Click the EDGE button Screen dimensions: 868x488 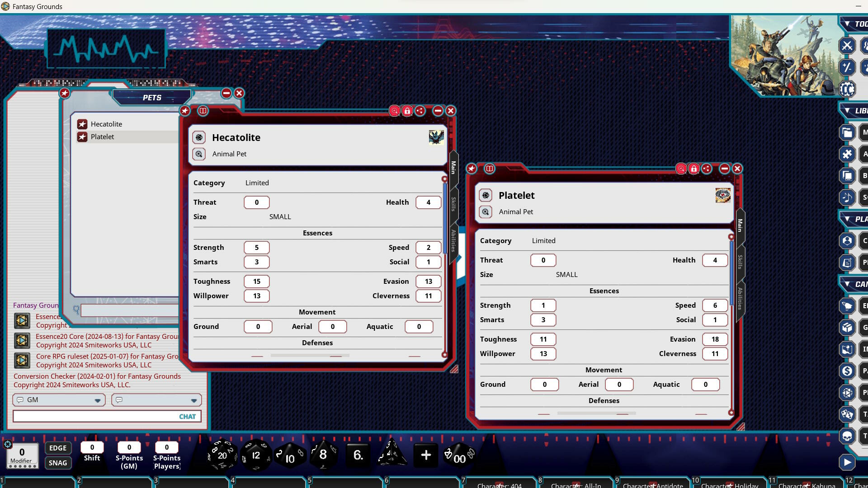pyautogui.click(x=58, y=448)
